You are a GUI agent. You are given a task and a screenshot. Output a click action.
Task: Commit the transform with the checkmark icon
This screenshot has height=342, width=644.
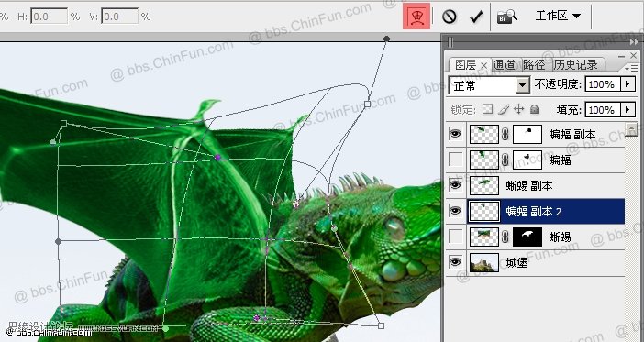click(x=476, y=17)
